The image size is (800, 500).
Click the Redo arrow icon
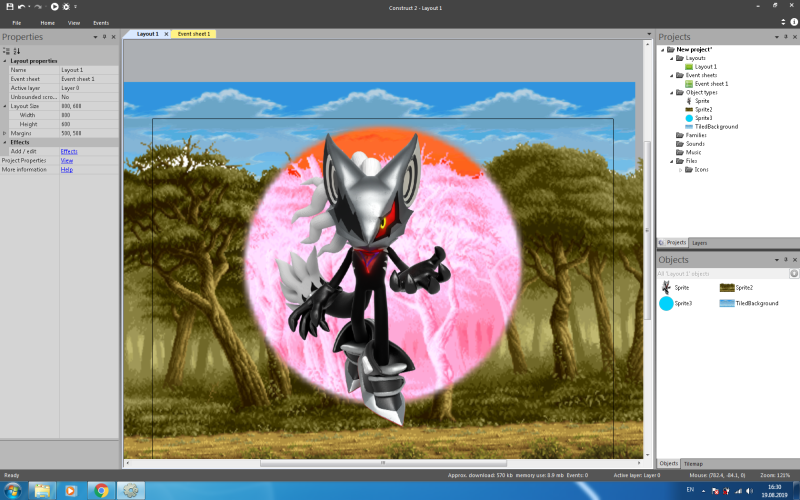click(x=37, y=7)
